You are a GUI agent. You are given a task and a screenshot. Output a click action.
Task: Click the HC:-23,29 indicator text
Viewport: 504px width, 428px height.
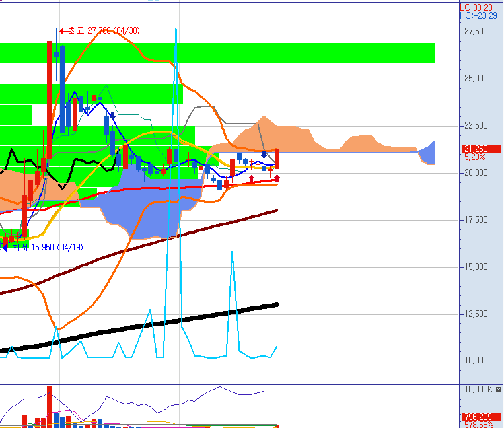[478, 15]
